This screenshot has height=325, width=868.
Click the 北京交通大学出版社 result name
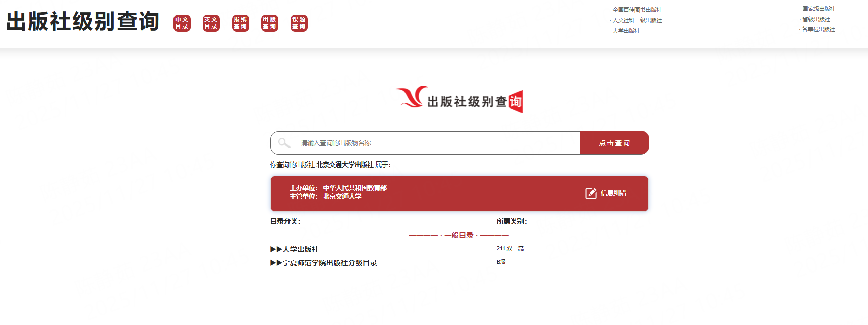[345, 165]
